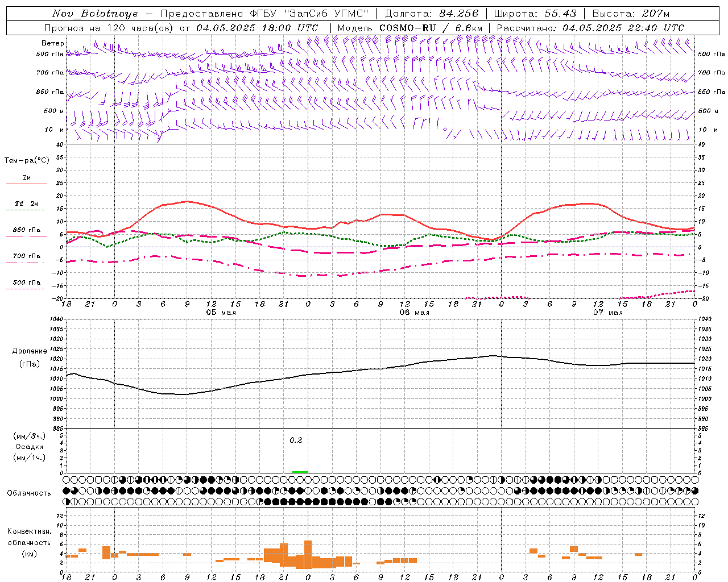Click the Модель COSMO-RU / 6.6км text
Screen dimensions: 728x582
(410, 28)
